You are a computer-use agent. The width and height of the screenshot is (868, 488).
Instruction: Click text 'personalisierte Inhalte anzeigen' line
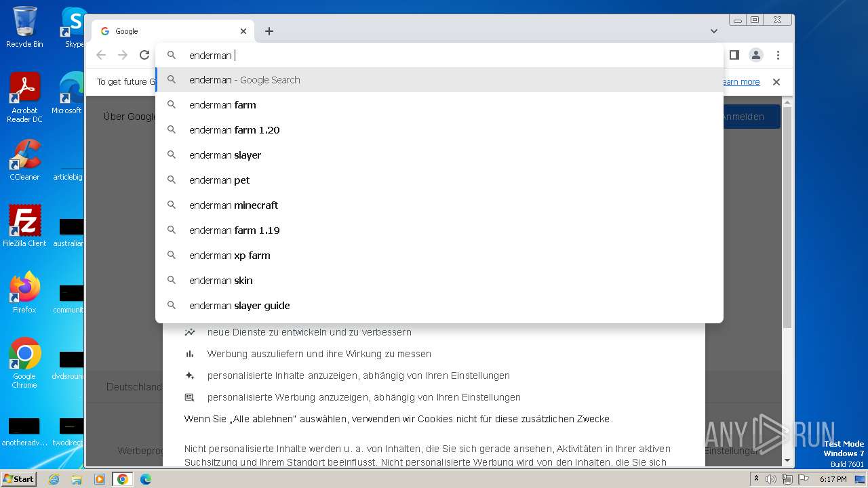click(x=359, y=375)
